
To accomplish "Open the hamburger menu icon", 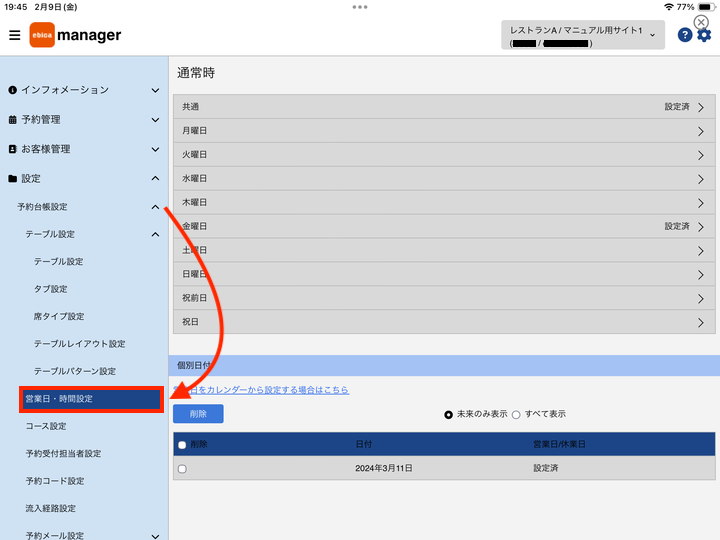I will [x=15, y=35].
